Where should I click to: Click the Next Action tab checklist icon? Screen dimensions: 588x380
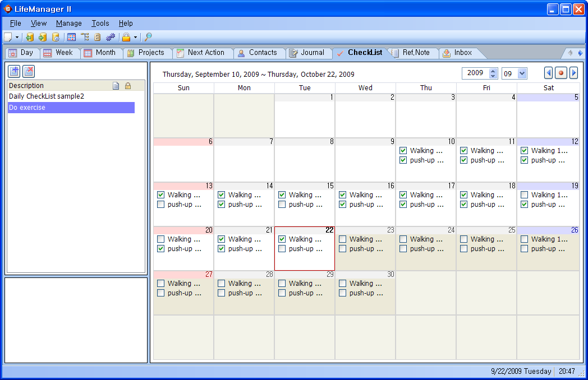180,53
